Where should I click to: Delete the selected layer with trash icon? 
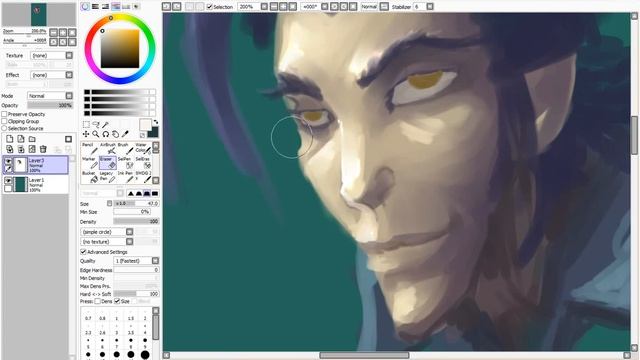[43, 149]
